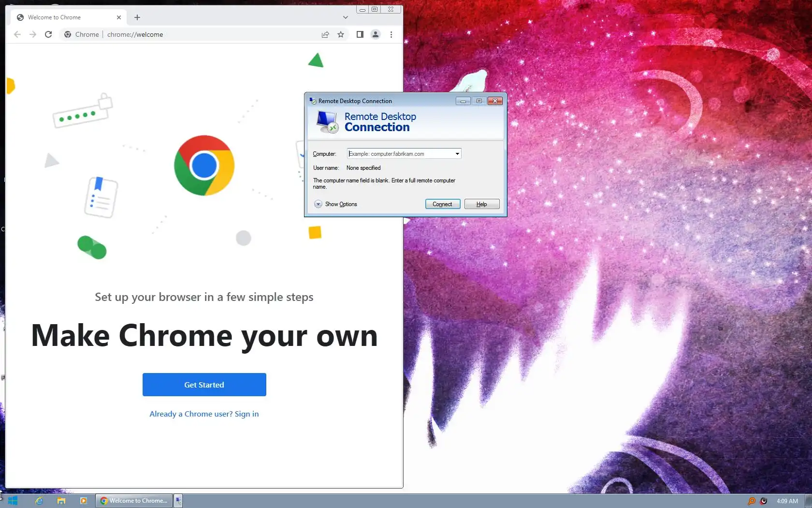
Task: Switch to Remote Desktop taskbar icon
Action: (178, 501)
